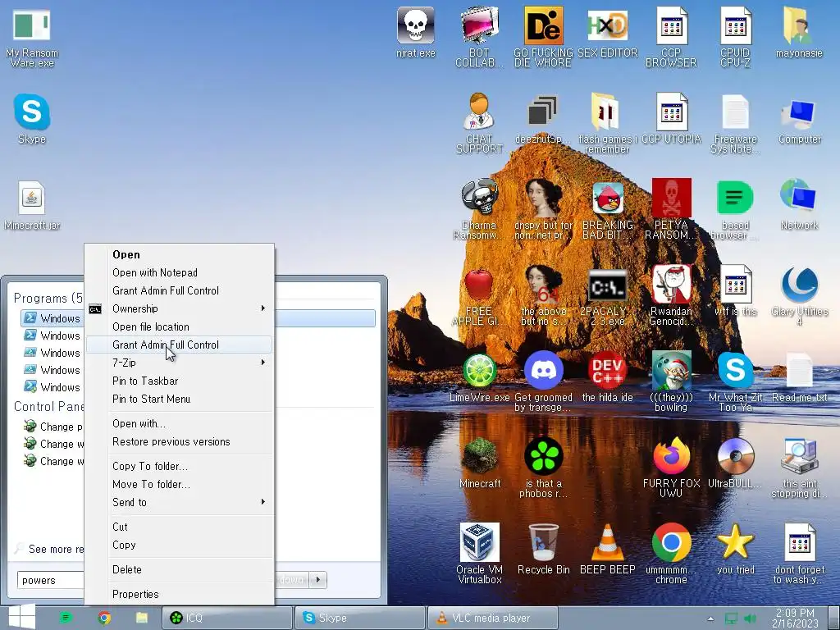Select the CCP UTOPIA desktop icon
The width and height of the screenshot is (840, 630).
[x=671, y=112]
